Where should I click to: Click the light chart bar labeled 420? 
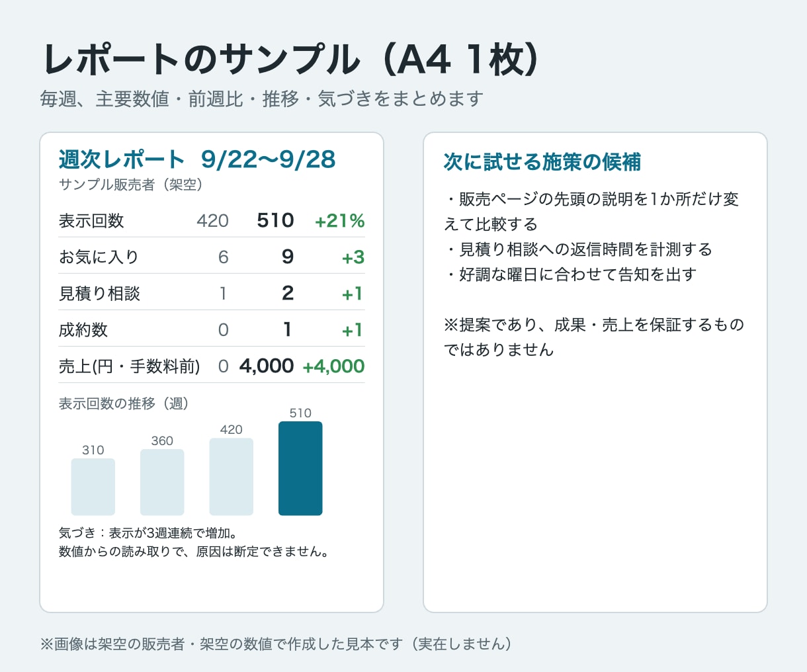(232, 476)
